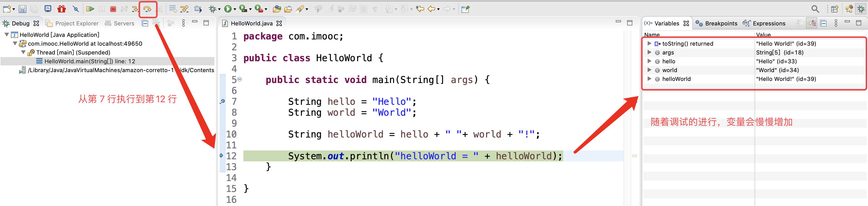Viewport: 868px width, 206px height.
Task: Click the red gift box toolbar icon
Action: click(x=61, y=9)
